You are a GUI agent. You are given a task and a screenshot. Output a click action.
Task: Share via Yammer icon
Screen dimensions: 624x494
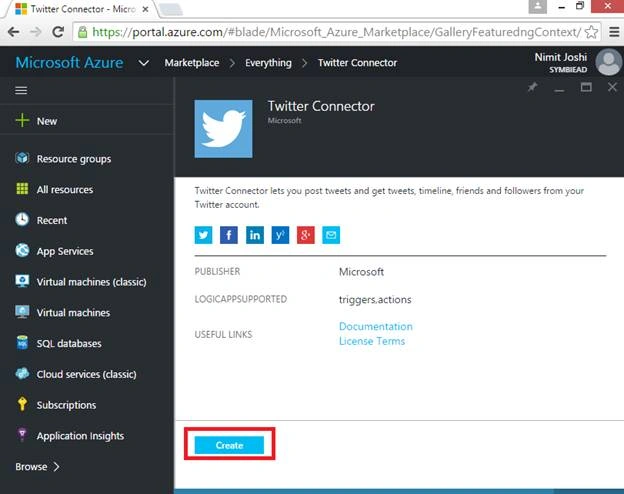280,235
